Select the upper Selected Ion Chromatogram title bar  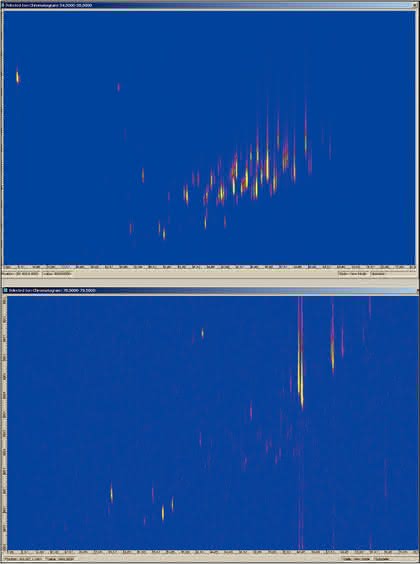pos(210,5)
